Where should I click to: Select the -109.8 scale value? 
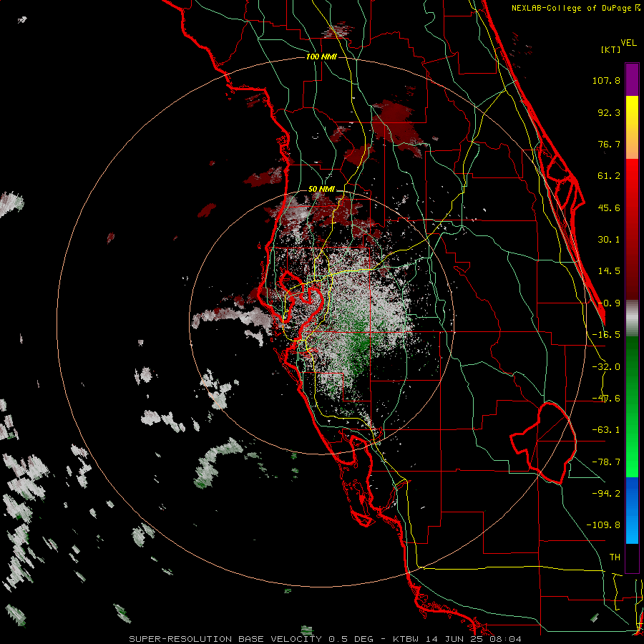[x=603, y=525]
